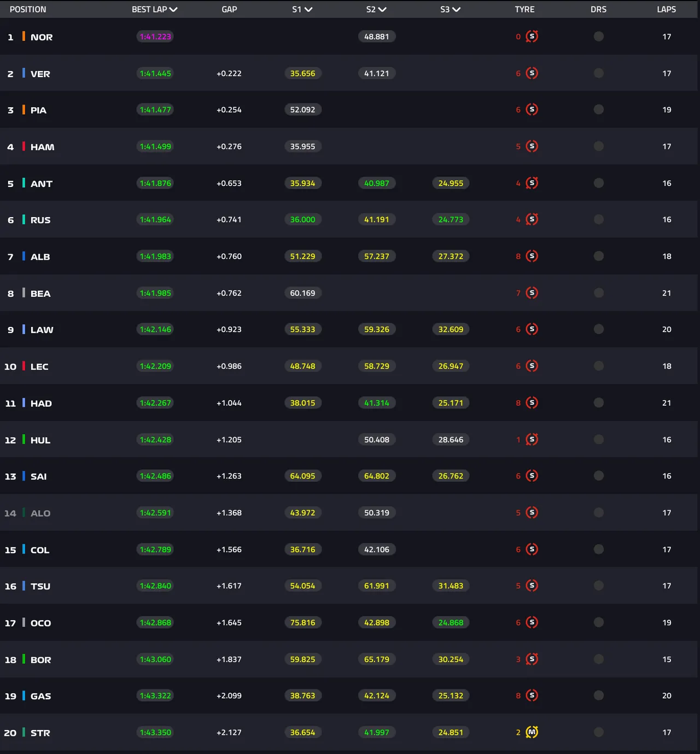This screenshot has width=700, height=754.
Task: Click NOR's soft tyre icon
Action: point(532,37)
